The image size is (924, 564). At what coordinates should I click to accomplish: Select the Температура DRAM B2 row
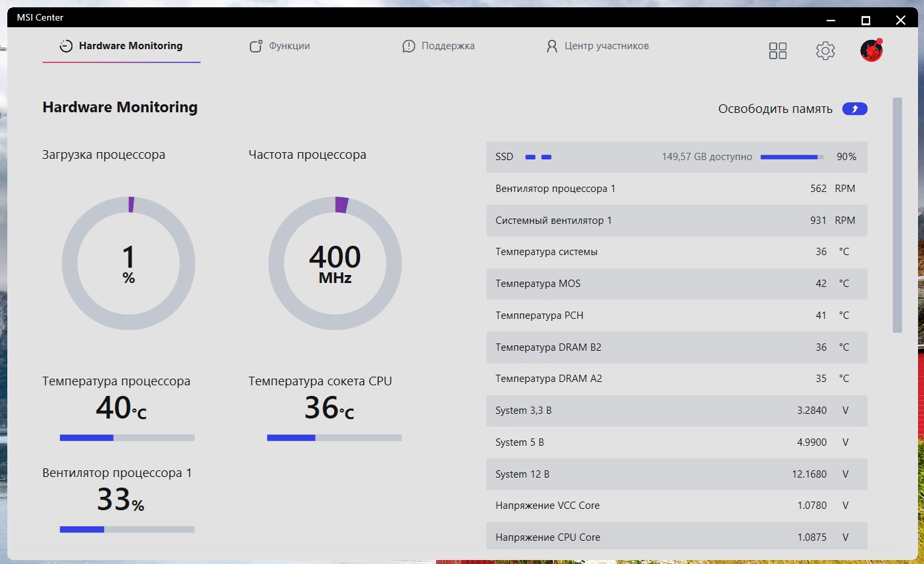pyautogui.click(x=676, y=347)
